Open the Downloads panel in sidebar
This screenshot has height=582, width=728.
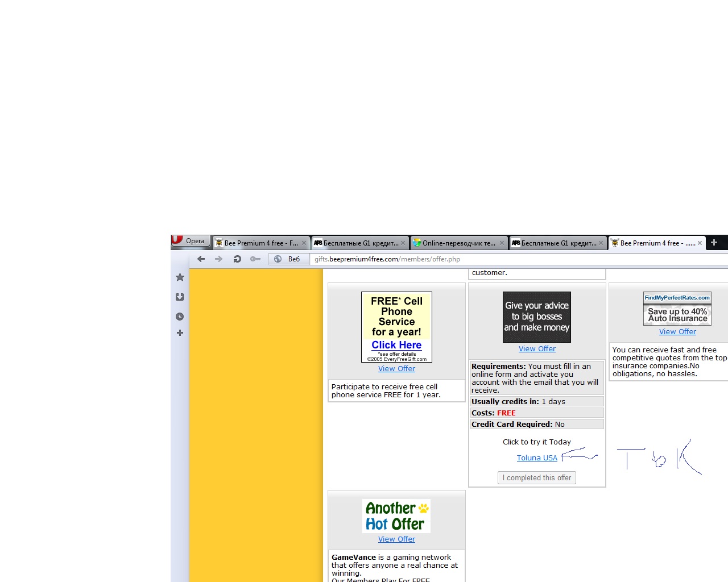[180, 297]
